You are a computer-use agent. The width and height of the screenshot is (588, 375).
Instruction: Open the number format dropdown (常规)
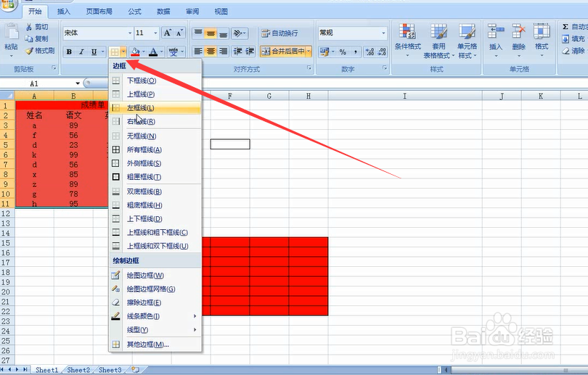pos(383,33)
